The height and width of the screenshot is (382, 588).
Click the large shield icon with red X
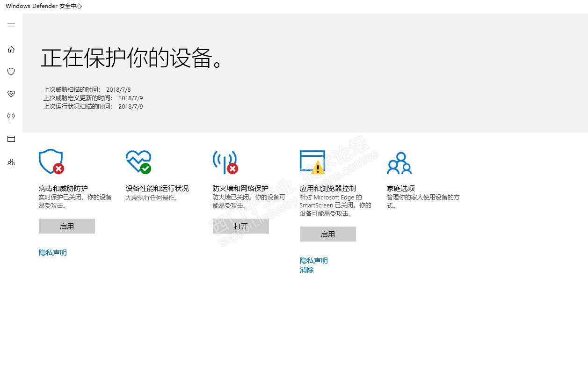point(51,162)
